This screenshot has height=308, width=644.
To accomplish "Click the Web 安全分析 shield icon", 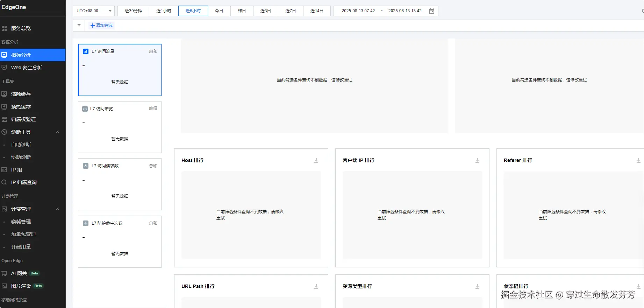I will pos(4,68).
